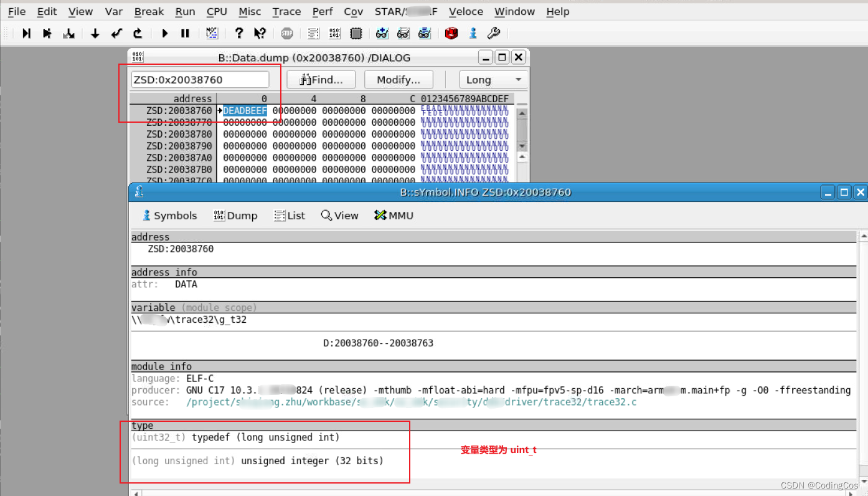
Task: Open memory dump icon in main toolbar
Action: point(335,33)
